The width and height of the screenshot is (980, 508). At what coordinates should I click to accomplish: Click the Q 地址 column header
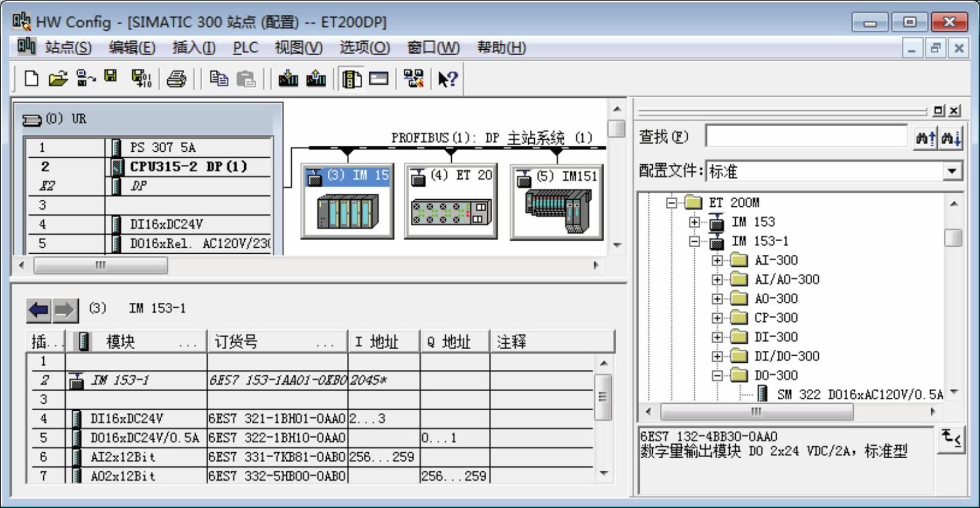tap(455, 341)
